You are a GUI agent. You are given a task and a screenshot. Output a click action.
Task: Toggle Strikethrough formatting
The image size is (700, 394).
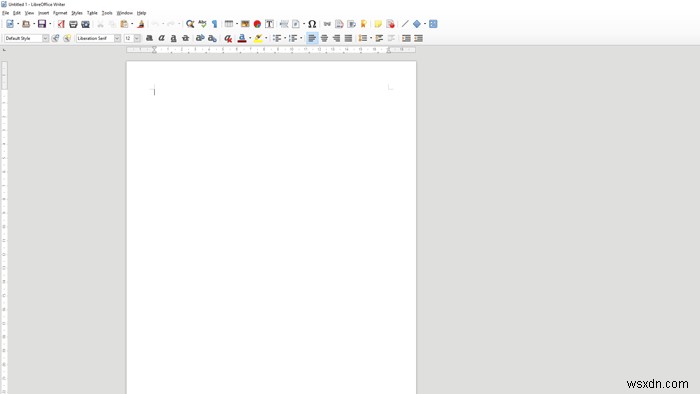coord(186,38)
